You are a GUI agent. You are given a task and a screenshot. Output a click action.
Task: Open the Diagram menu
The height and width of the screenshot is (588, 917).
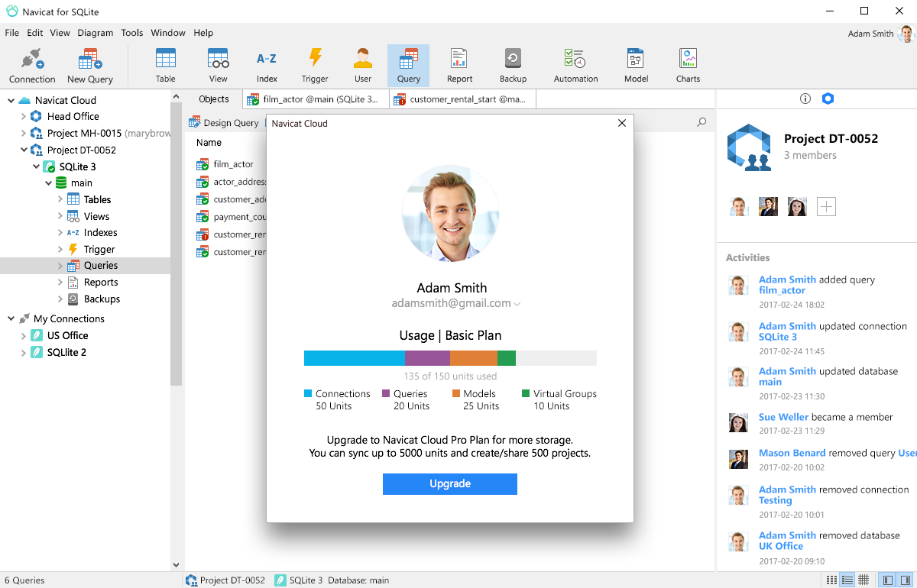coord(96,33)
